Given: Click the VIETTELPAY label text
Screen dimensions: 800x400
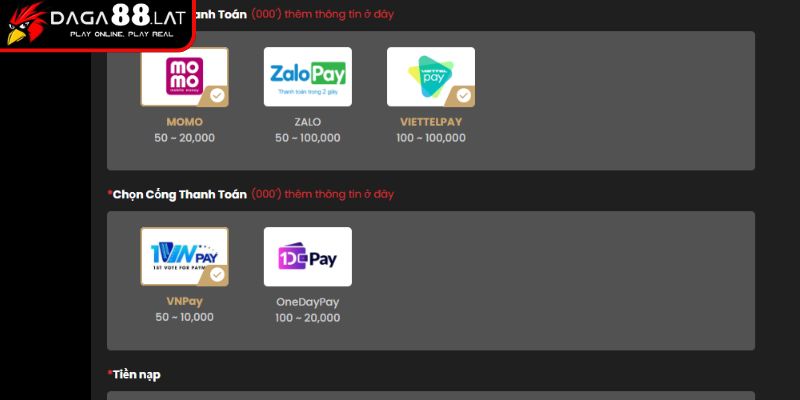Looking at the screenshot, I should point(430,122).
